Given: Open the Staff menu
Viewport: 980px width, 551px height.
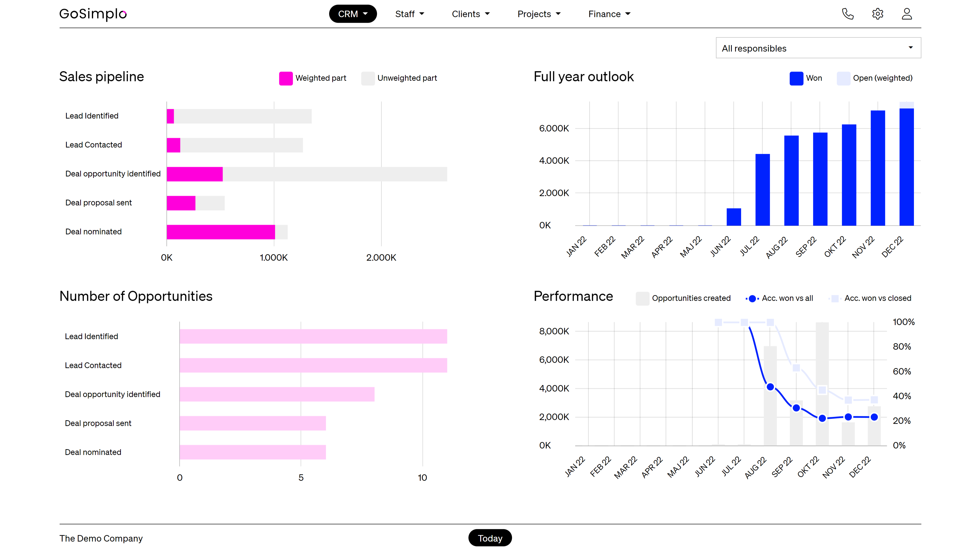Looking at the screenshot, I should click(x=410, y=14).
